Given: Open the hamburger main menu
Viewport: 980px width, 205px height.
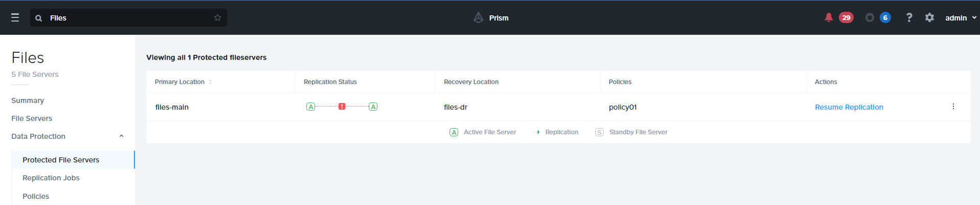Looking at the screenshot, I should pyautogui.click(x=15, y=17).
